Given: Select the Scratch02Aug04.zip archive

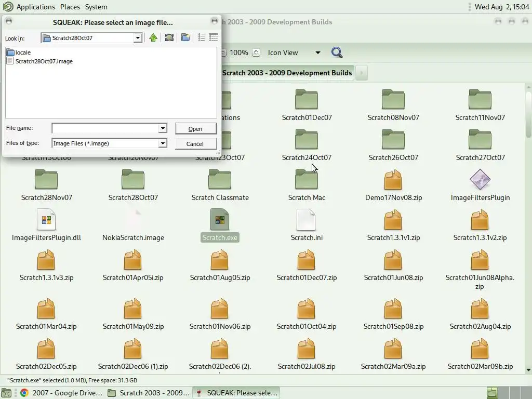Looking at the screenshot, I should click(x=480, y=314).
